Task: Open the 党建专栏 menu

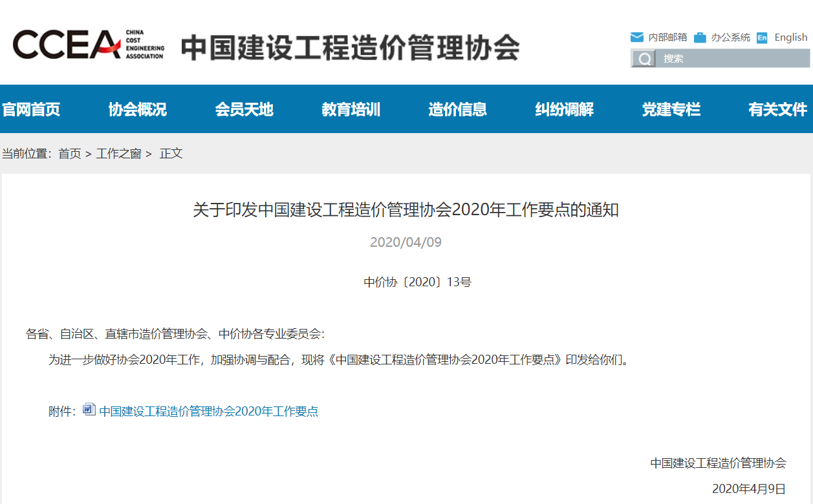Action: (x=671, y=109)
